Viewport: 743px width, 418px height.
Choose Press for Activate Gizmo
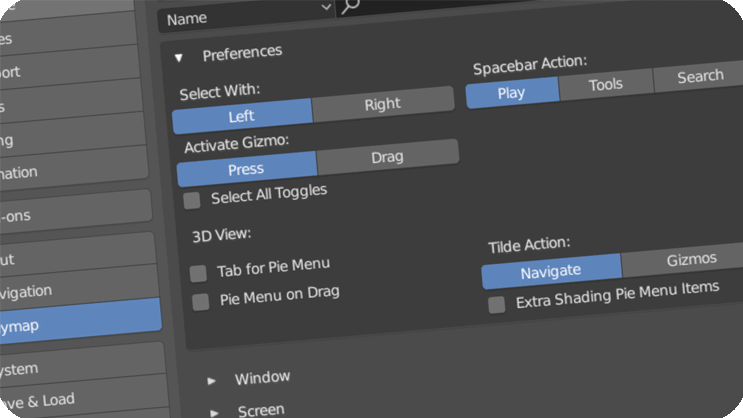pyautogui.click(x=246, y=169)
